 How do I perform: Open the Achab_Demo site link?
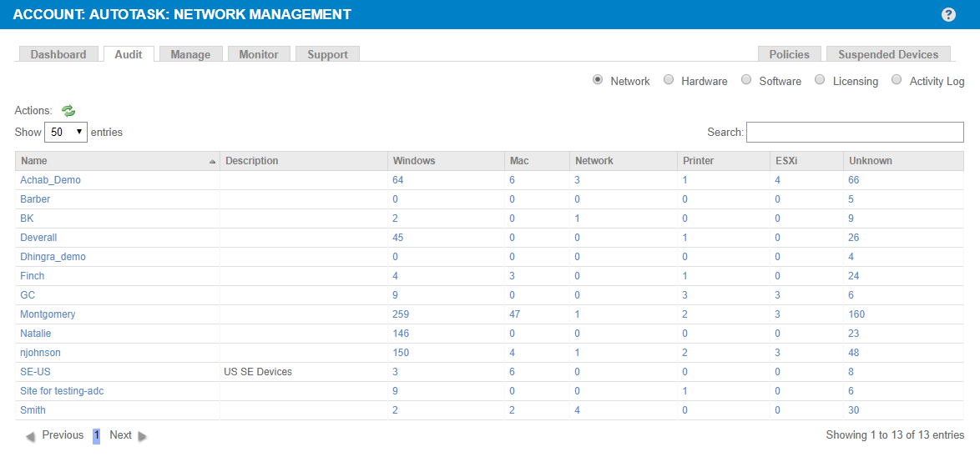[x=51, y=180]
